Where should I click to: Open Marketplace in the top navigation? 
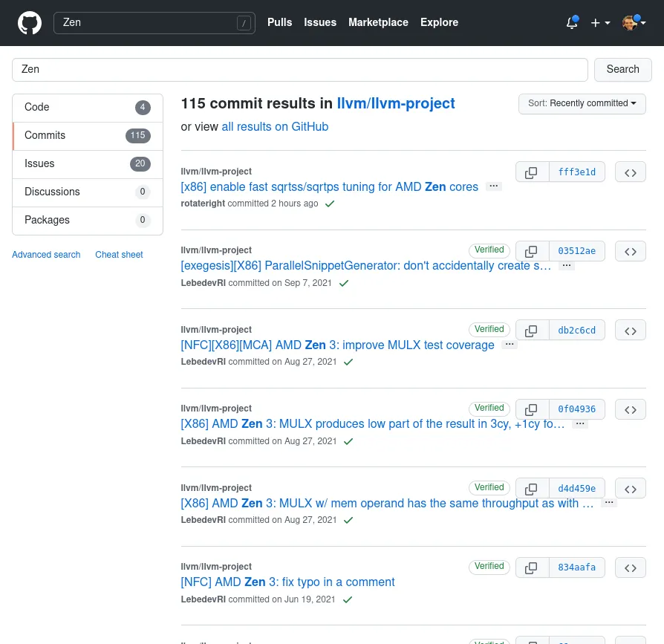click(378, 22)
